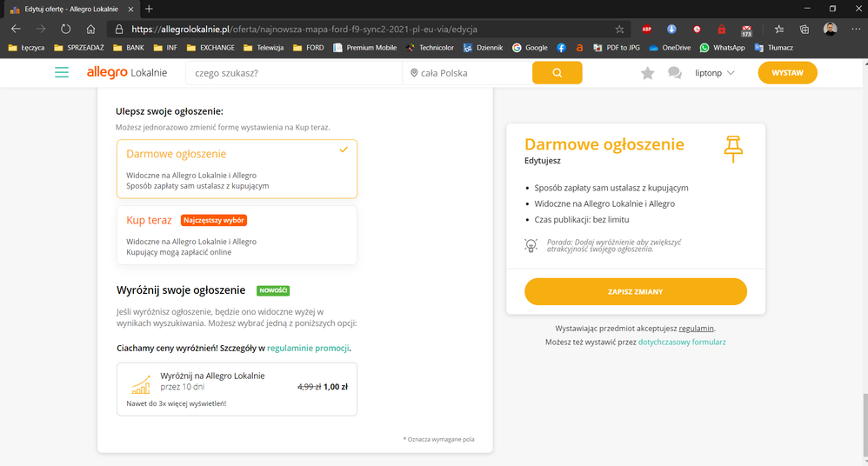Screen dimensions: 868x466
Task: Close the Edytuj ofertę tab
Action: [x=130, y=10]
